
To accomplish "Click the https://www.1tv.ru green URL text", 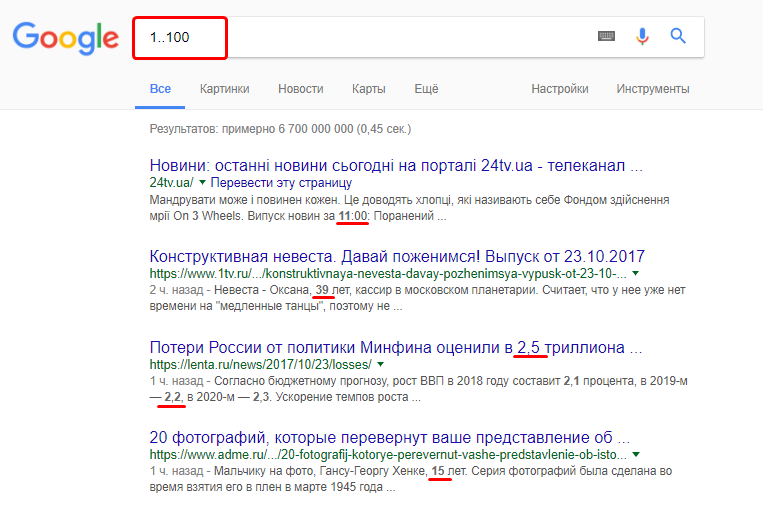I will coord(388,274).
